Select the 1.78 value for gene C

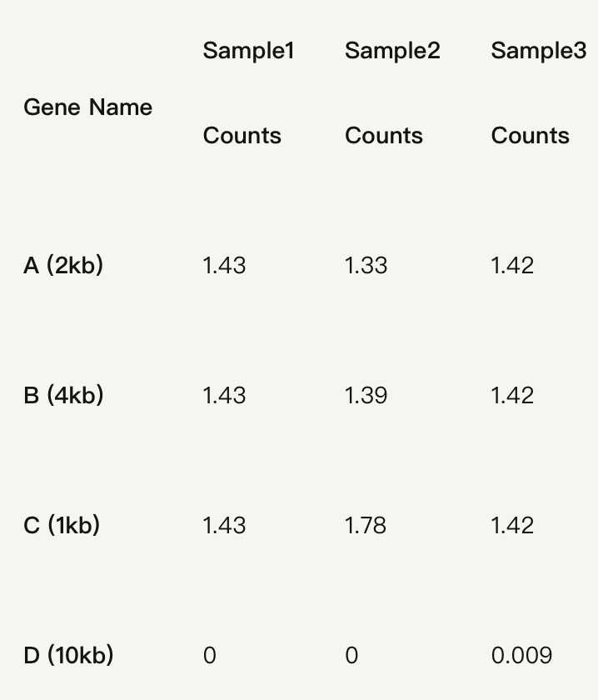pyautogui.click(x=366, y=526)
